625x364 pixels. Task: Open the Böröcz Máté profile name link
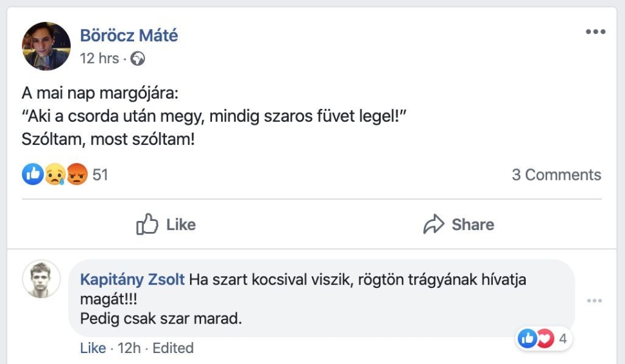(129, 35)
